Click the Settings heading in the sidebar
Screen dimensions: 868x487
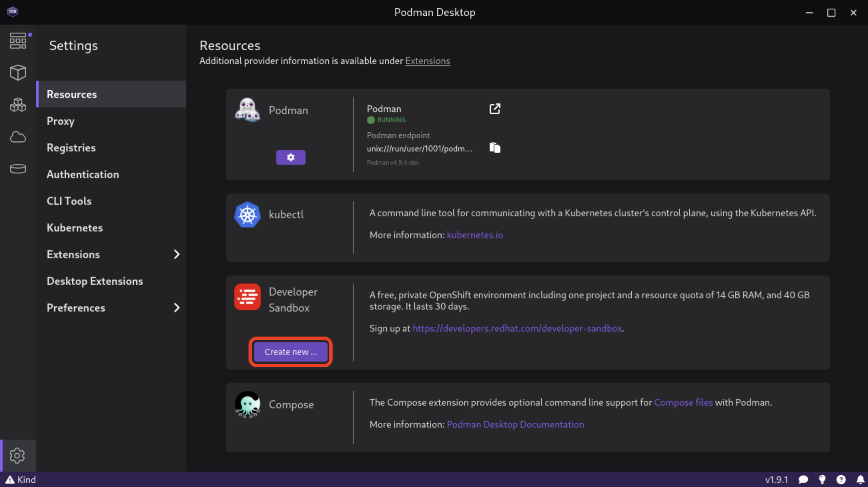(x=73, y=45)
